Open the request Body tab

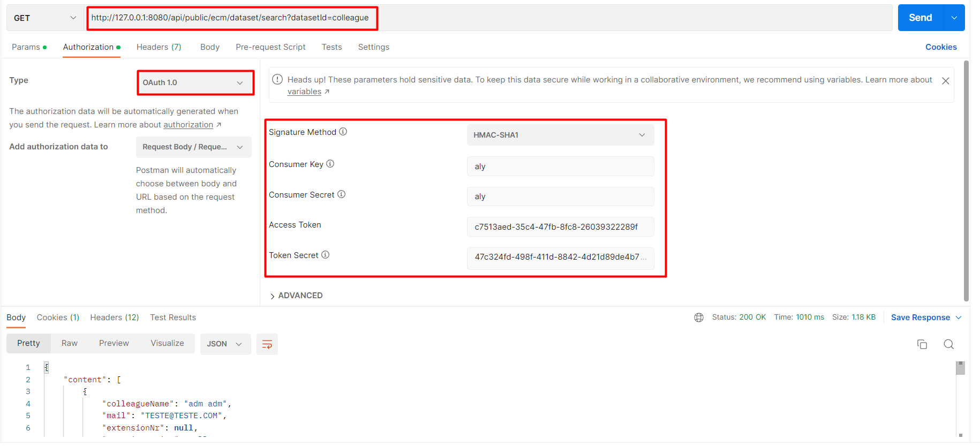point(210,47)
